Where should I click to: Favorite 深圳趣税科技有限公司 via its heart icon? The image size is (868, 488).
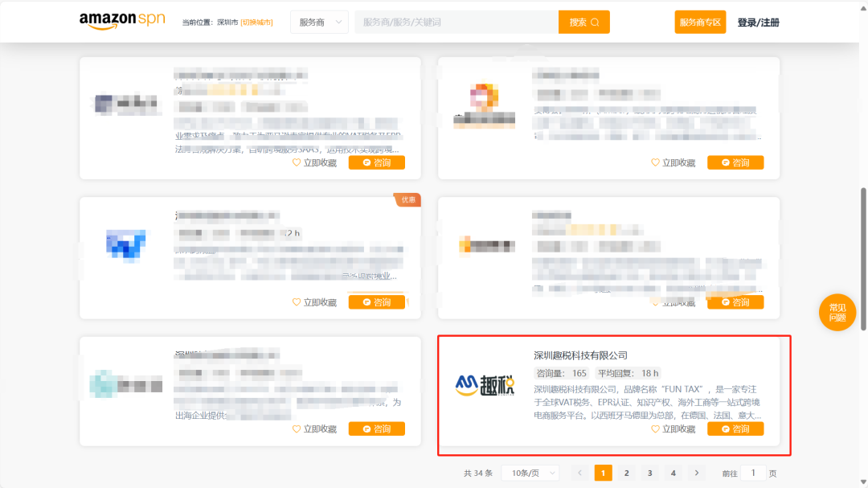657,429
